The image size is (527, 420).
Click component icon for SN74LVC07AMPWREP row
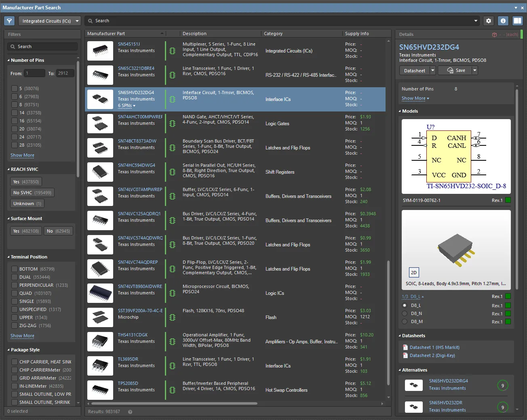pos(173,196)
